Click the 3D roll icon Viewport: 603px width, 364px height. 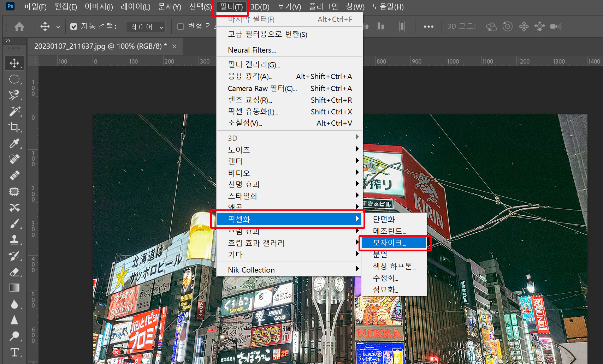point(508,26)
